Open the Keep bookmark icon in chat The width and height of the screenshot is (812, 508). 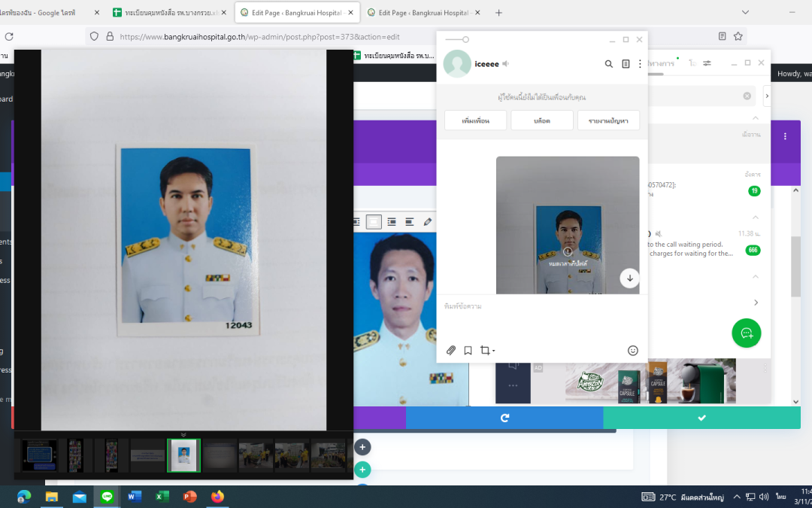point(468,350)
